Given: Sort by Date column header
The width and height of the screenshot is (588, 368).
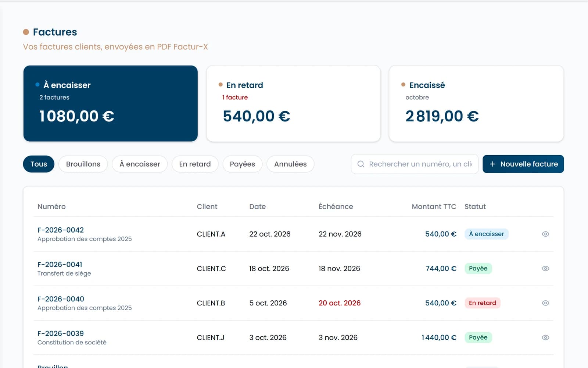Looking at the screenshot, I should click(257, 206).
